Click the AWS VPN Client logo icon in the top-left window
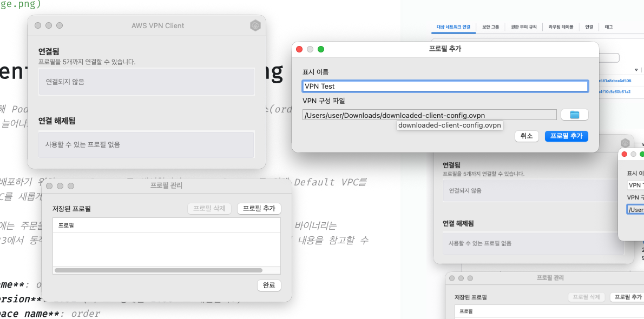This screenshot has width=644, height=319. [255, 25]
